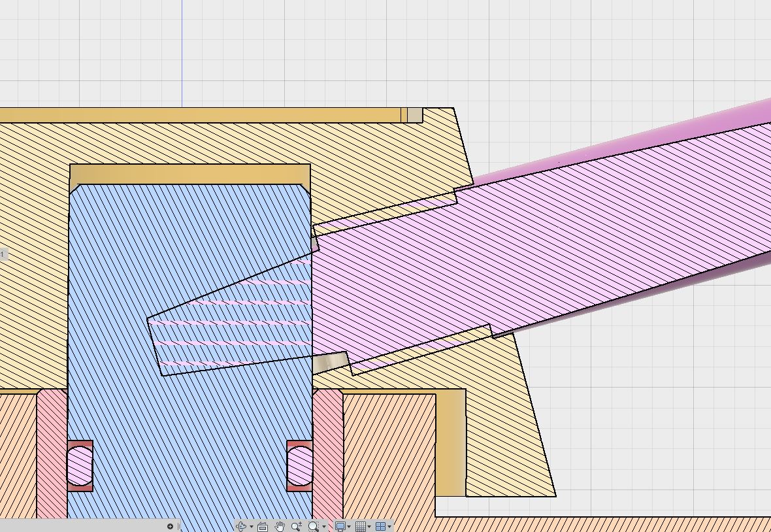Select the Orbit navigation tool
Viewport: 771px width, 532px height.
(x=241, y=527)
